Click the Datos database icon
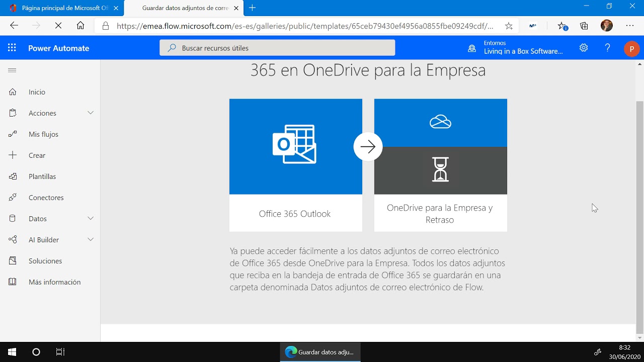This screenshot has width=644, height=362. point(13,219)
